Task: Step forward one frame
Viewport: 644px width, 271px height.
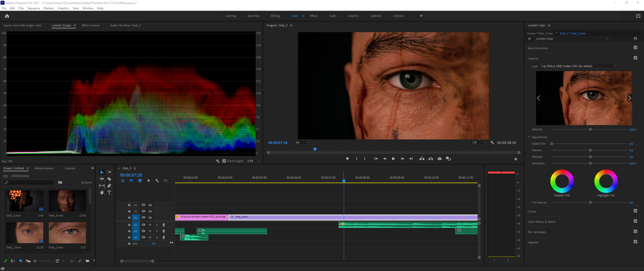Action: [x=402, y=159]
